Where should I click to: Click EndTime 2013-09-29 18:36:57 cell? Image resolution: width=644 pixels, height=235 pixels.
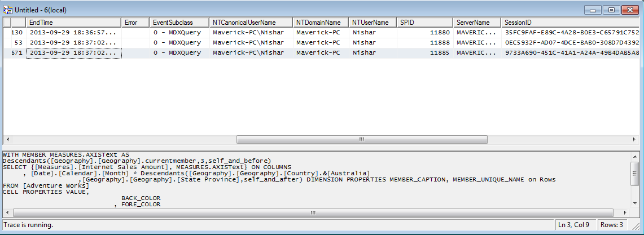click(x=74, y=32)
